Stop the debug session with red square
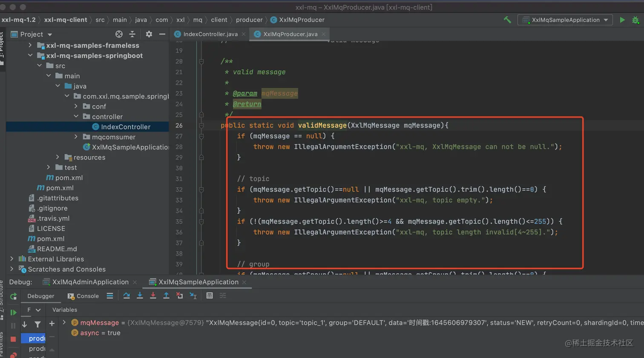This screenshot has width=644, height=358. point(13,339)
